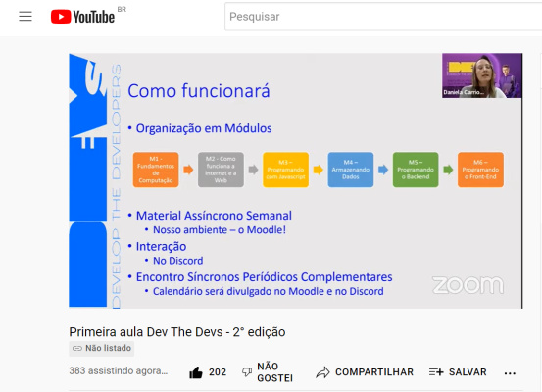Click the Não listado badge
Viewport: 542px width, 392px height.
[x=102, y=348]
